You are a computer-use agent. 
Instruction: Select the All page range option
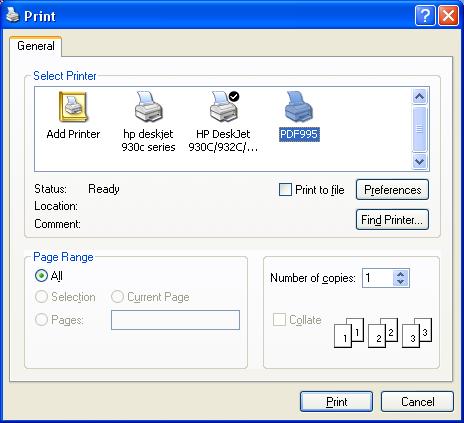(x=41, y=276)
